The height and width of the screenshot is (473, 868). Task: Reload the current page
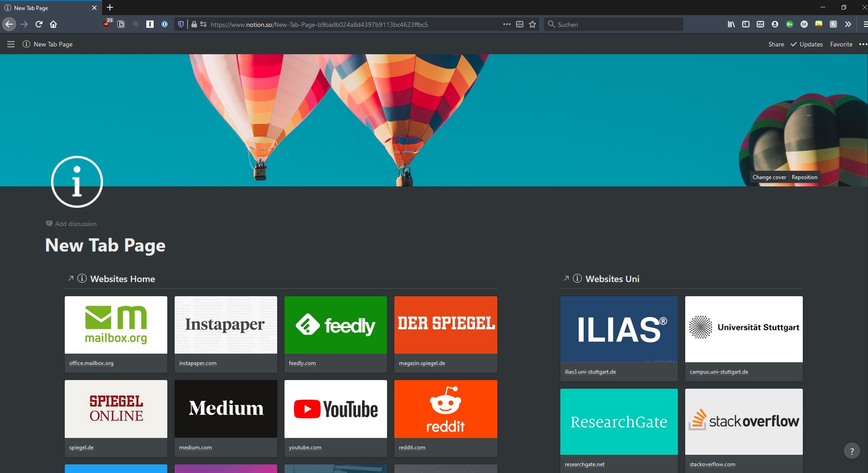click(39, 24)
